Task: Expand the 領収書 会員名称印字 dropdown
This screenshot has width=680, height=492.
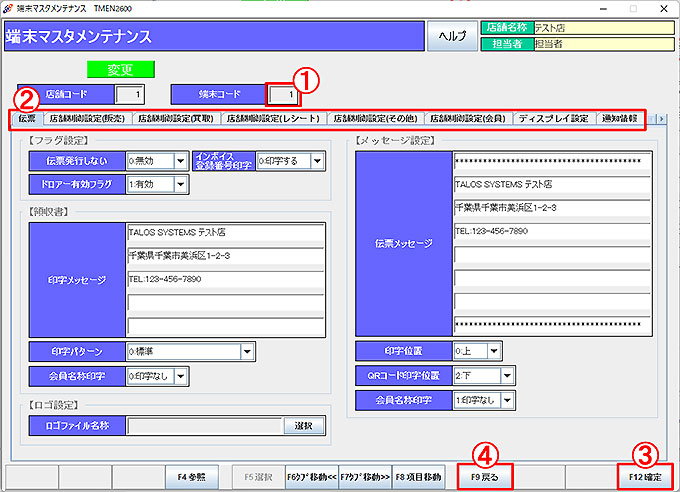Action: point(181,376)
